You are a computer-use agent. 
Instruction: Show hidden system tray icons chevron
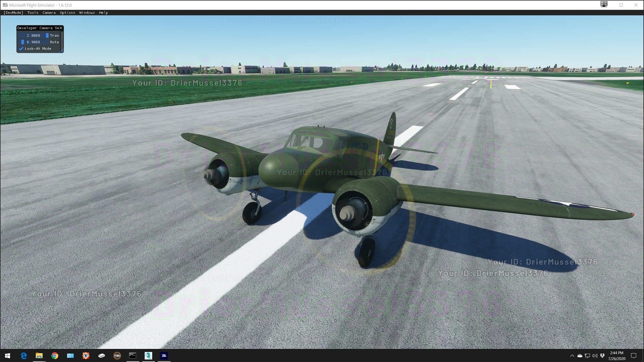coord(572,356)
